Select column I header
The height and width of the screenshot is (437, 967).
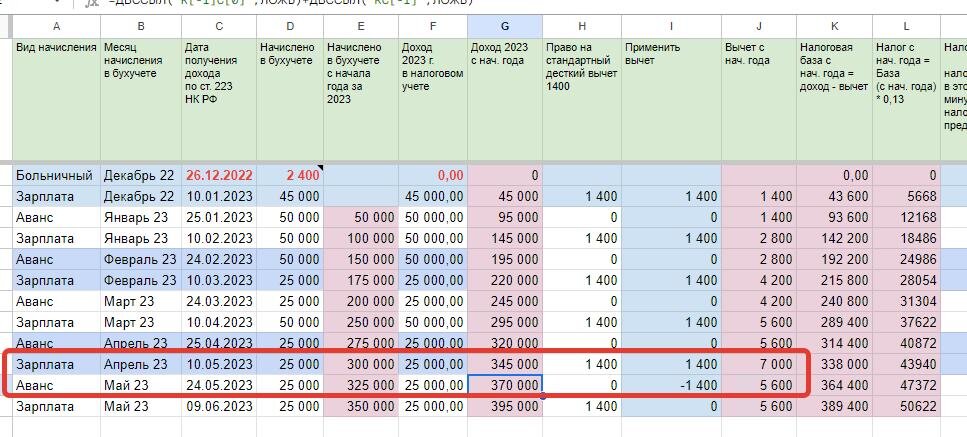tap(672, 26)
